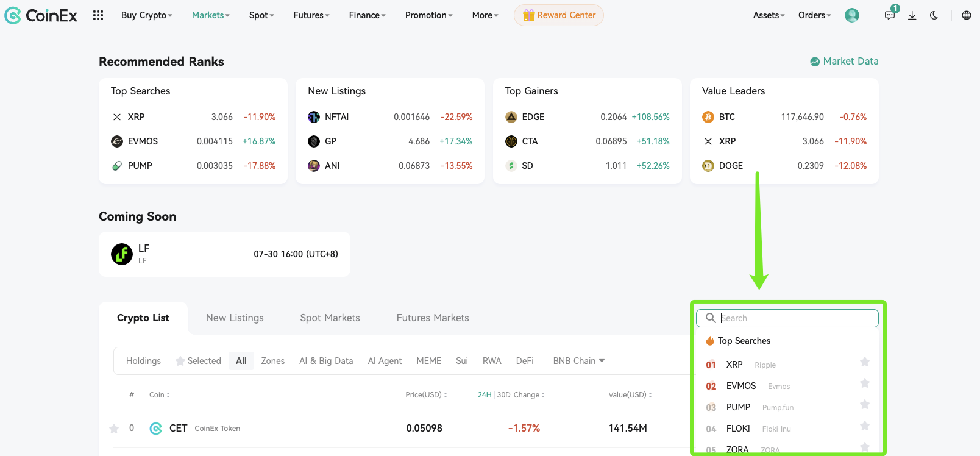
Task: Select the All filter
Action: pyautogui.click(x=241, y=361)
